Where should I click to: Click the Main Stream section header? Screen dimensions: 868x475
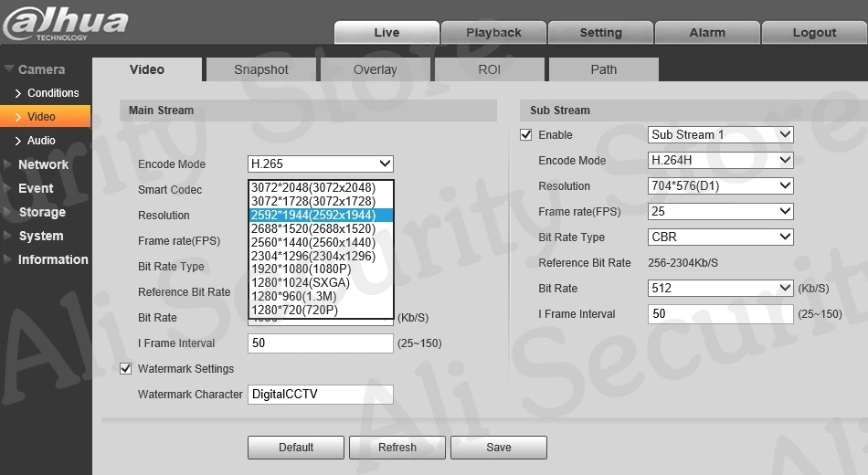(x=308, y=111)
